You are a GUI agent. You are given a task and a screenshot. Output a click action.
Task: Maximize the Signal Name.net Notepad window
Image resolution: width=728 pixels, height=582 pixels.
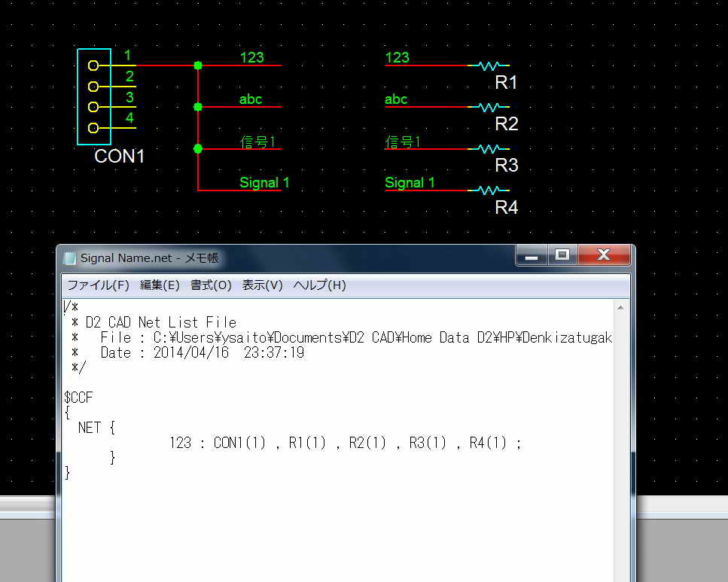click(x=562, y=255)
